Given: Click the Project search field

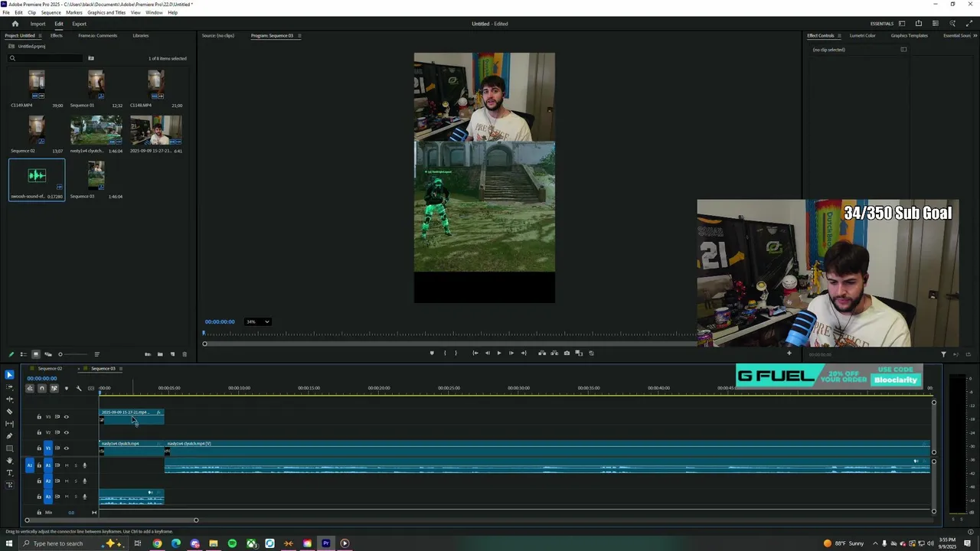Looking at the screenshot, I should (x=46, y=58).
